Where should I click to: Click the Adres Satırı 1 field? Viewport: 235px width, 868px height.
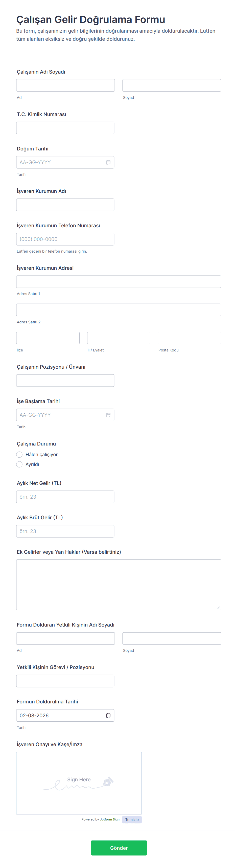click(119, 282)
